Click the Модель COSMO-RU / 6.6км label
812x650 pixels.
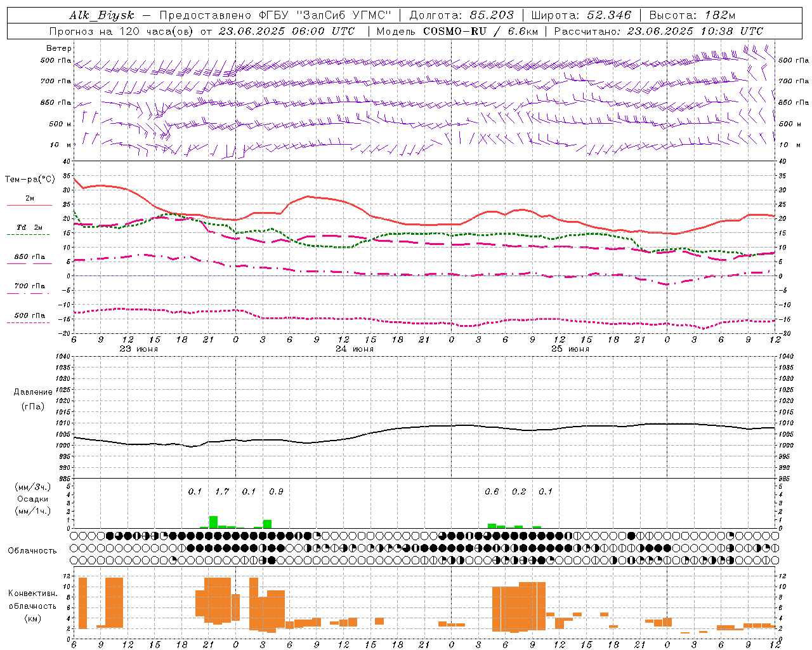(x=457, y=31)
